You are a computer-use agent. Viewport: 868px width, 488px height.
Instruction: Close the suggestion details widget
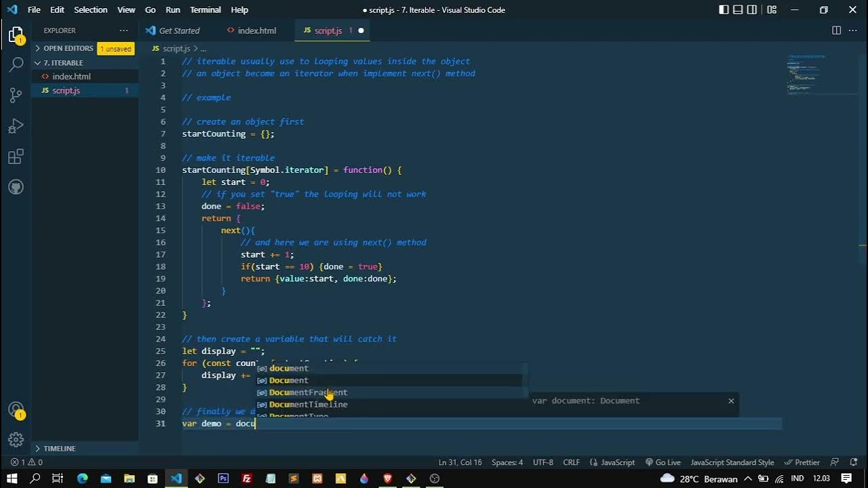[x=731, y=401]
